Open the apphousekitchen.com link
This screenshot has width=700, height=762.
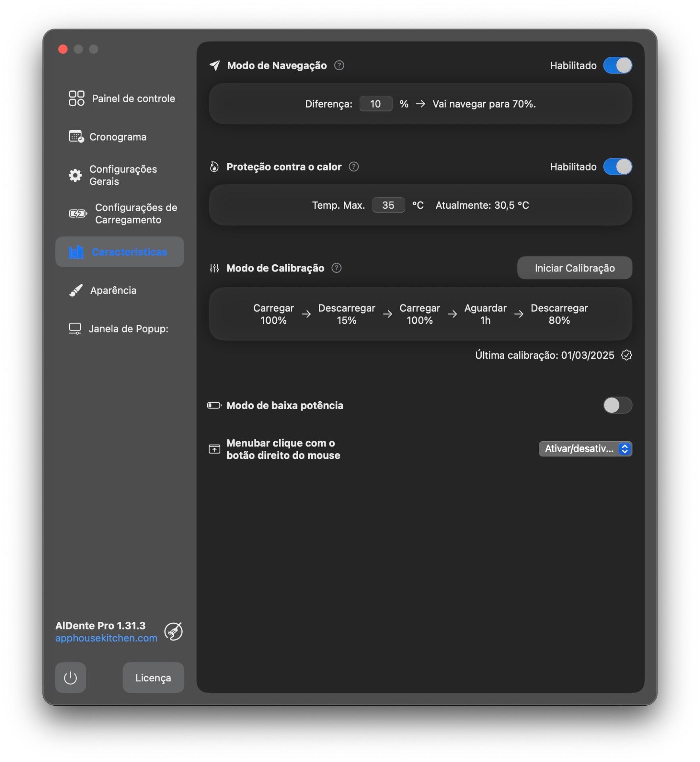[106, 638]
